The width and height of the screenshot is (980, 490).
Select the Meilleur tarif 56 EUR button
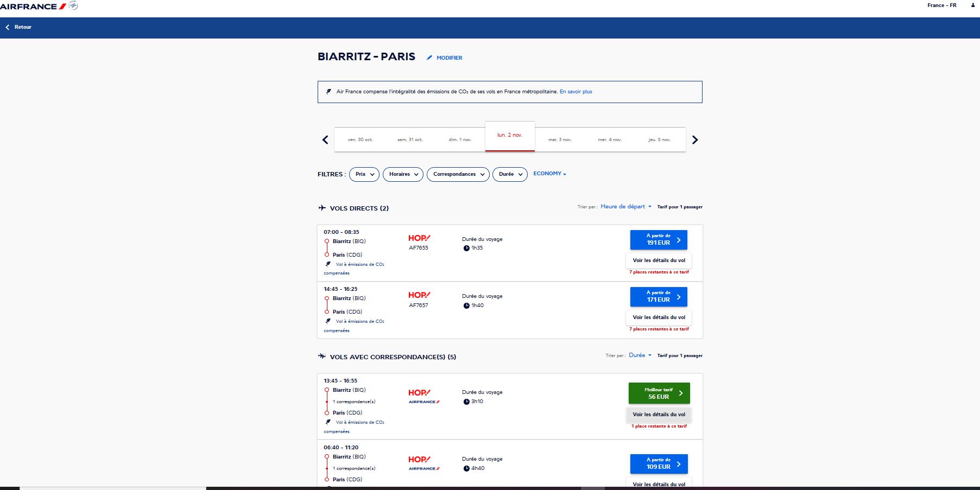point(659,393)
